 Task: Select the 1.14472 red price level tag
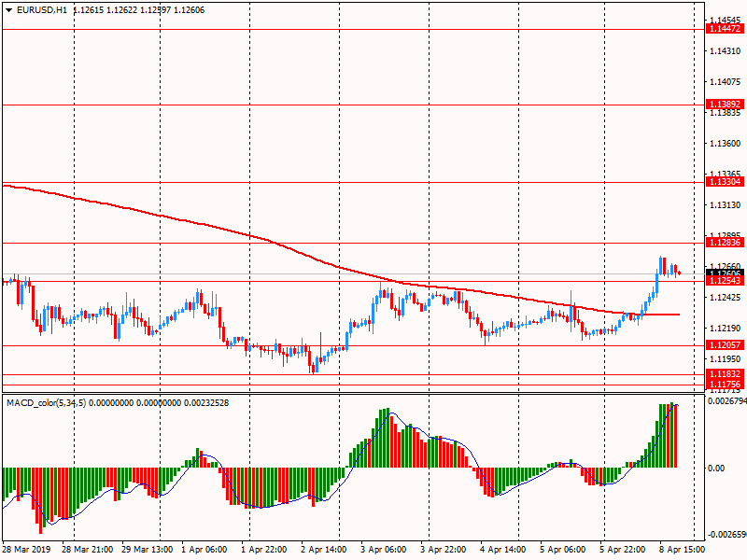pos(725,29)
